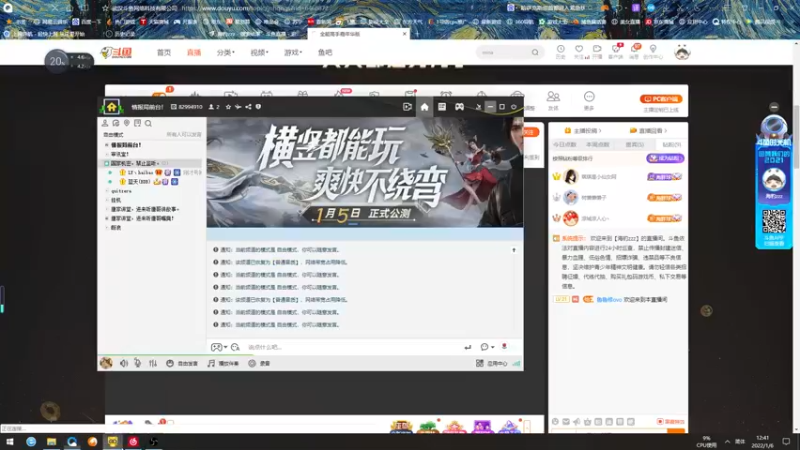800x450 pixels.
Task: Click the music note accompaniment button
Action: click(223, 363)
